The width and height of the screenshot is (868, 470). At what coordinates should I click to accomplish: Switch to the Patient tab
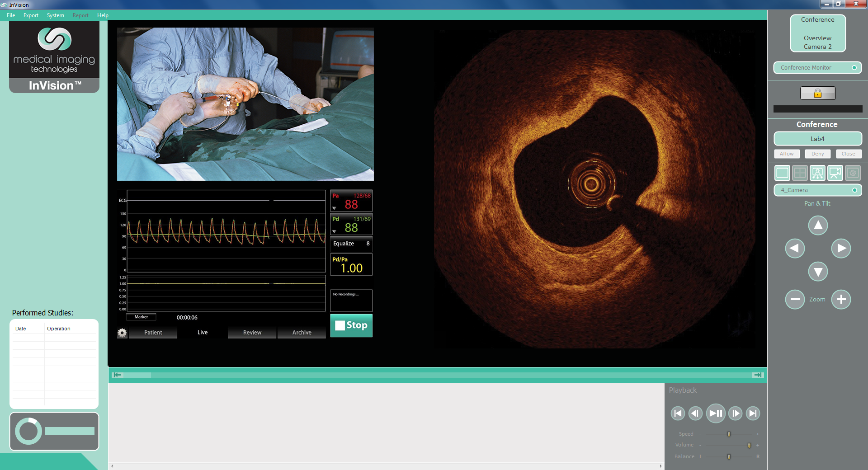pos(153,333)
